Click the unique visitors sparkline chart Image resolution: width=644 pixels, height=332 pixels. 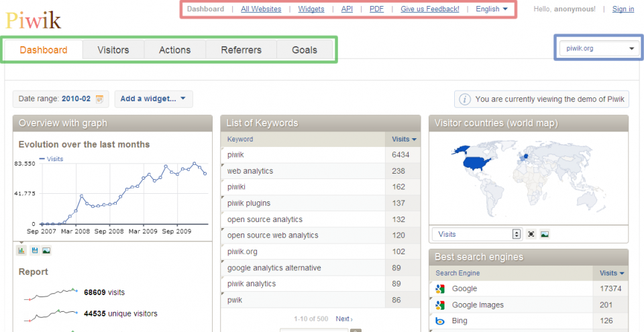(50, 315)
